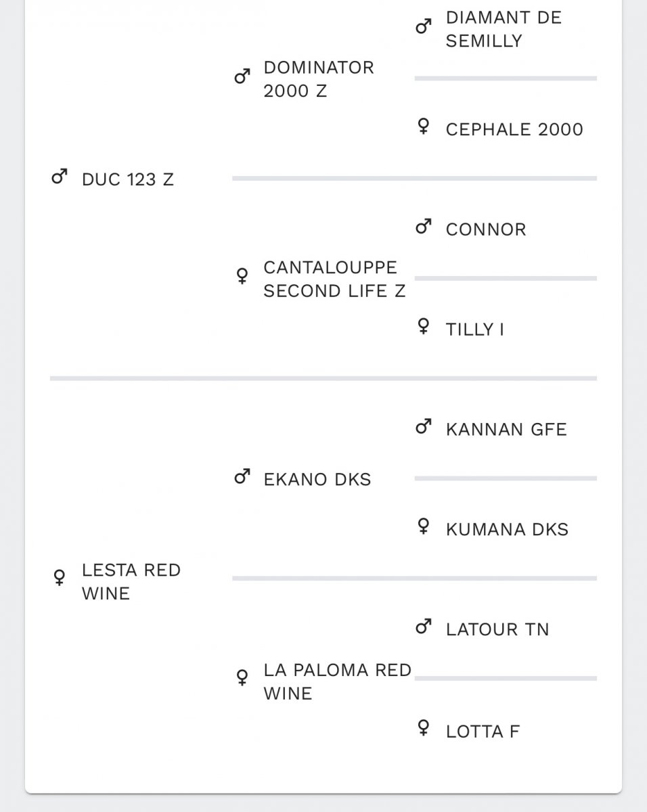Open DIAMANT DE SEMILLY name text
Screen dimensions: 647x812
(504, 29)
